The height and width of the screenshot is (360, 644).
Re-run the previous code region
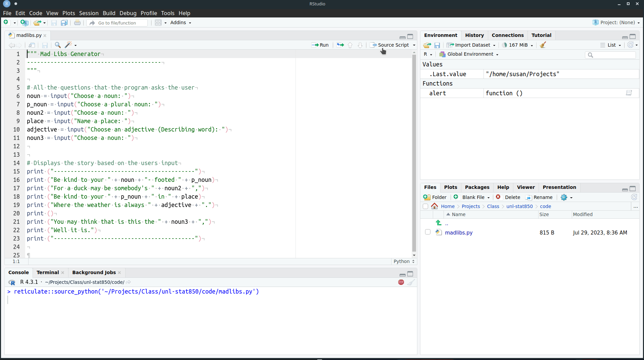pyautogui.click(x=340, y=44)
